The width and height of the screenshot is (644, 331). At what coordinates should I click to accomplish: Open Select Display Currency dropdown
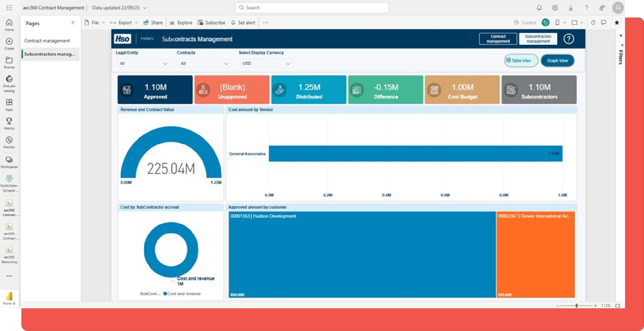tap(266, 63)
